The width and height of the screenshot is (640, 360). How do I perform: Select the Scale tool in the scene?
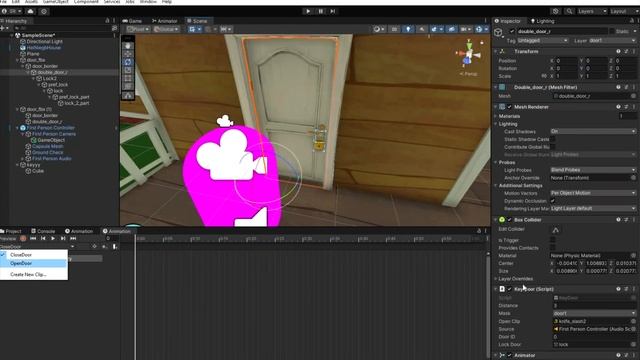[128, 70]
